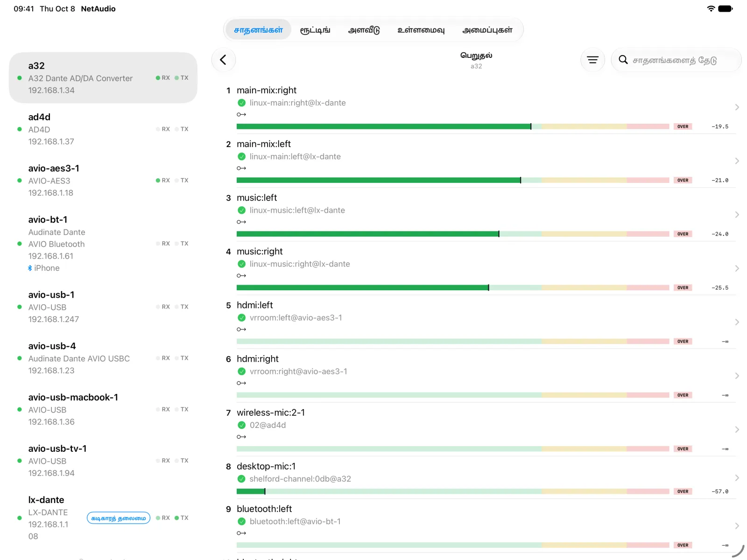Viewport: 747px width, 560px height.
Task: Select device avio-usb-1 in the list
Action: point(103,307)
